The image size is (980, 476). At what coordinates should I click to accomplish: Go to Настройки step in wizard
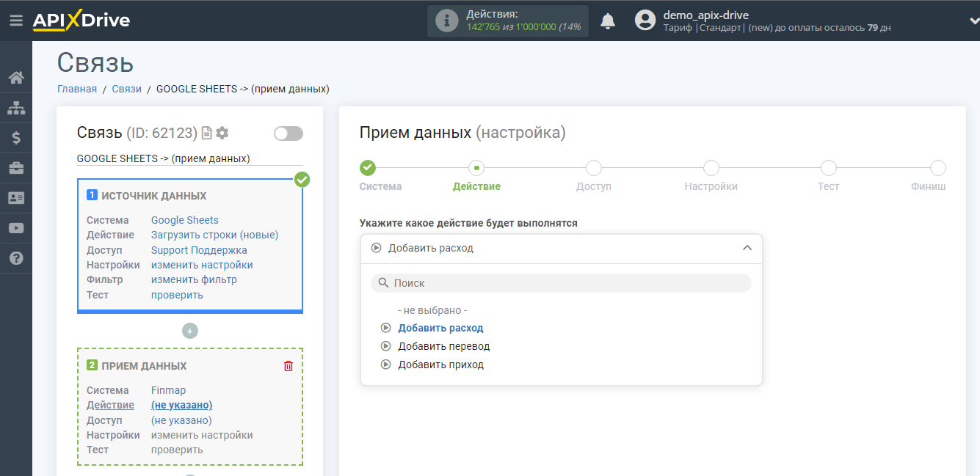coord(711,168)
